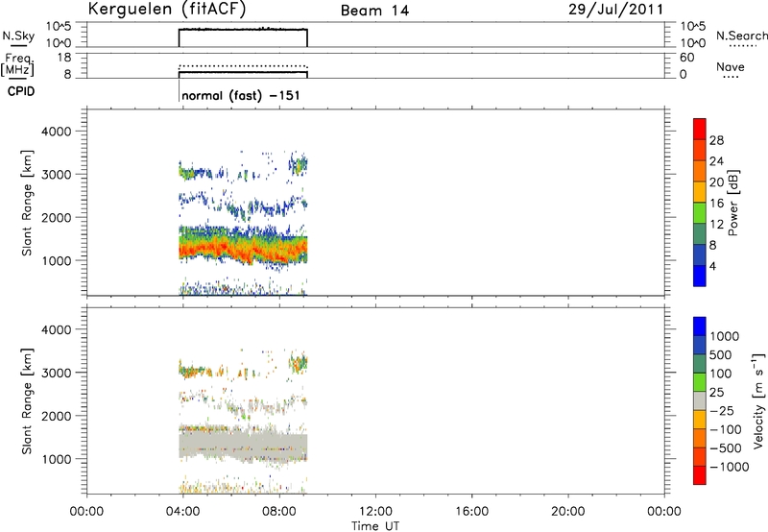Click the "Slant Range [km]" label of velocity panel

coord(27,401)
